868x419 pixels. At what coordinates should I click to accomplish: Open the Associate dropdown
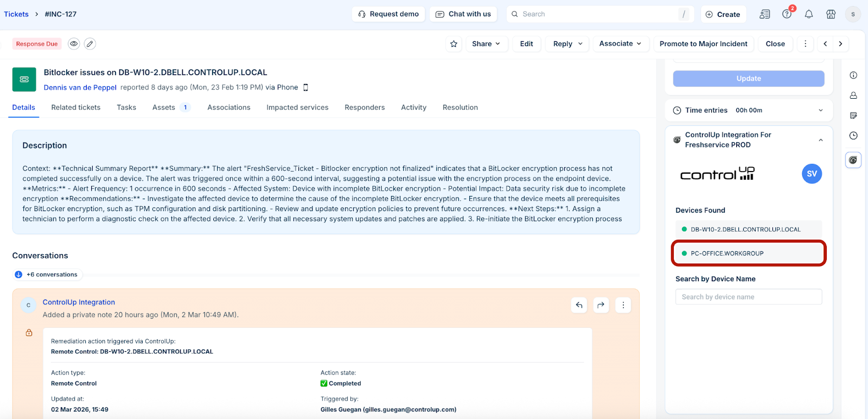pyautogui.click(x=621, y=44)
